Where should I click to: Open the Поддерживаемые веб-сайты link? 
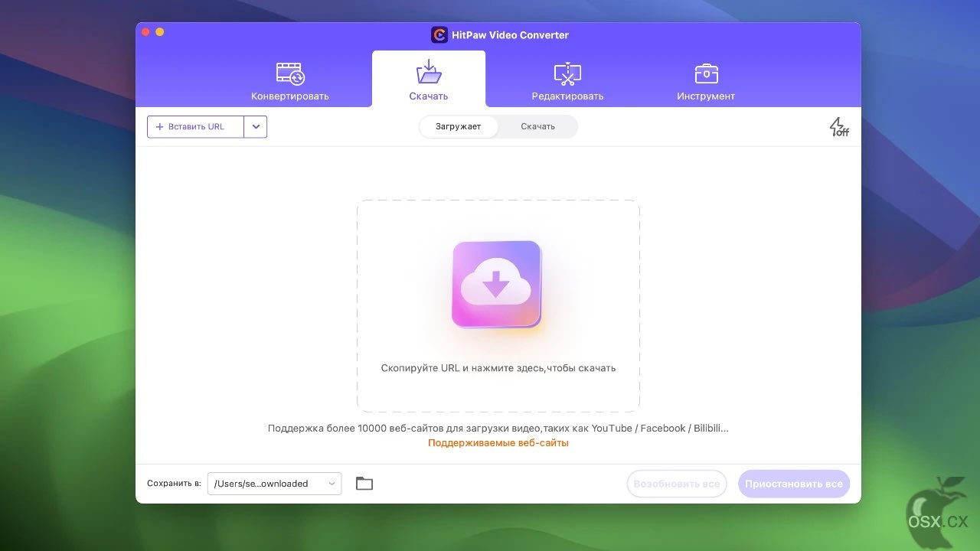[498, 442]
